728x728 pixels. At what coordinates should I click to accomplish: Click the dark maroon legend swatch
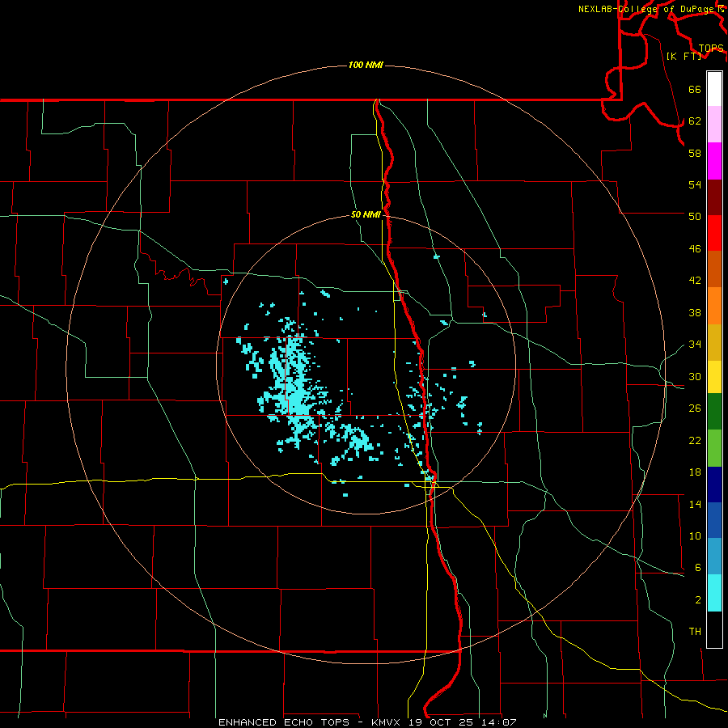(x=714, y=197)
